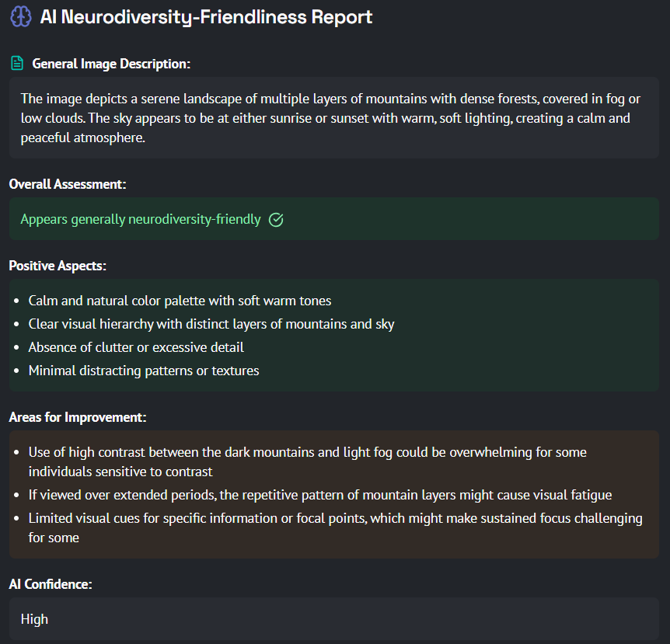Viewport: 670px width, 644px height.
Task: Click the Areas for Improvement heading
Action: (x=78, y=417)
